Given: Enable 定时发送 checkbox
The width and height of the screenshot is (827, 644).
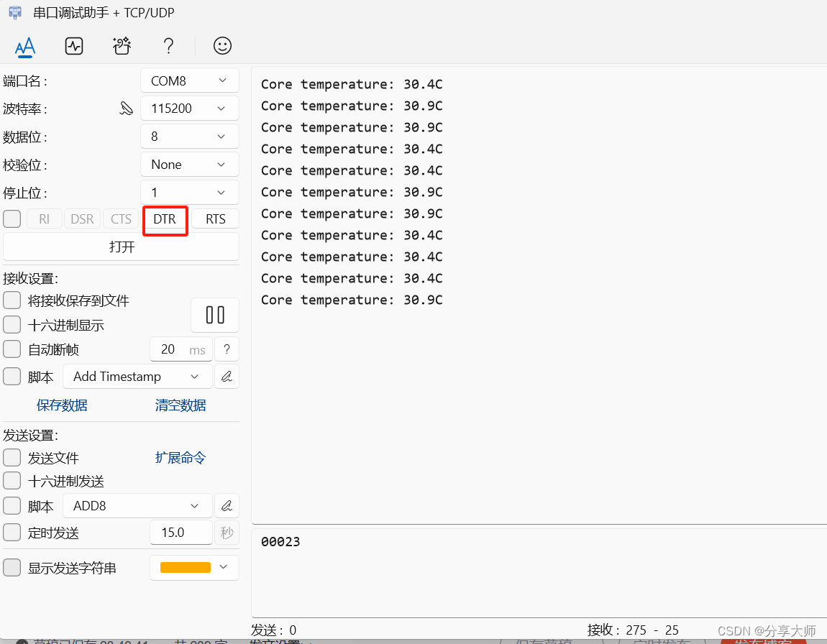Looking at the screenshot, I should [12, 533].
